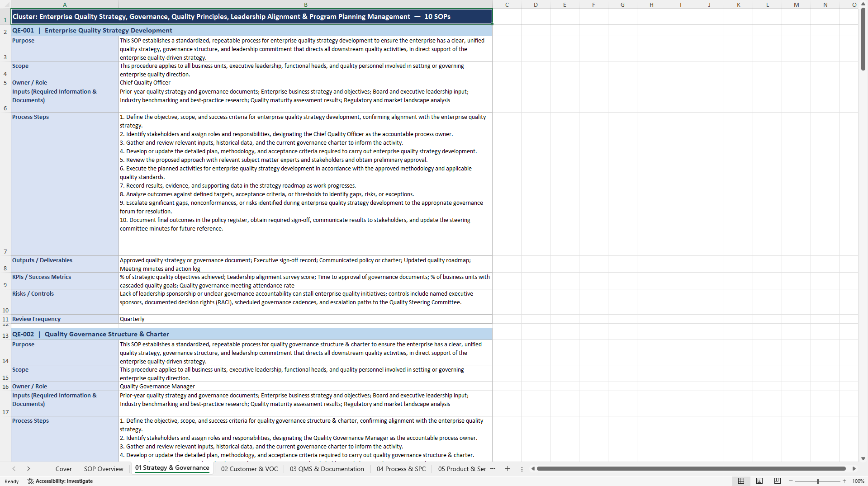Add a new sheet with plus icon

(x=507, y=469)
